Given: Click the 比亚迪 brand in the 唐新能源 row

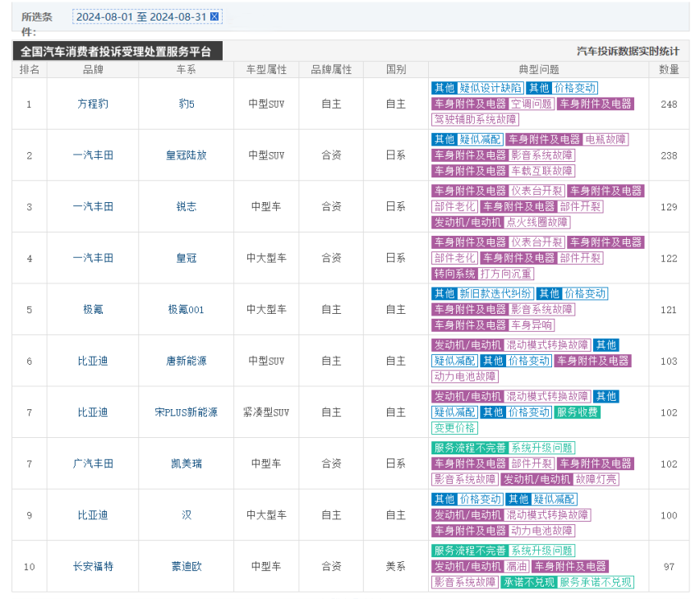Looking at the screenshot, I should pyautogui.click(x=93, y=361).
